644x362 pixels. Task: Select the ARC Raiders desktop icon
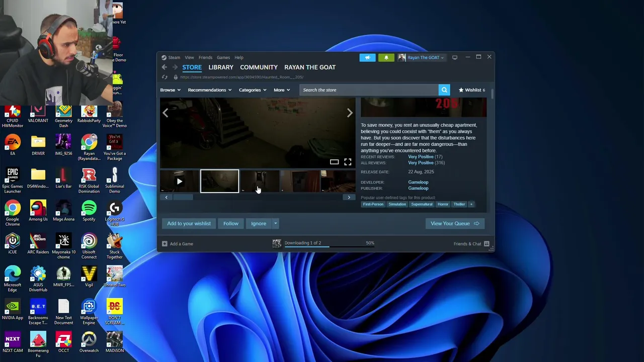[x=38, y=244]
